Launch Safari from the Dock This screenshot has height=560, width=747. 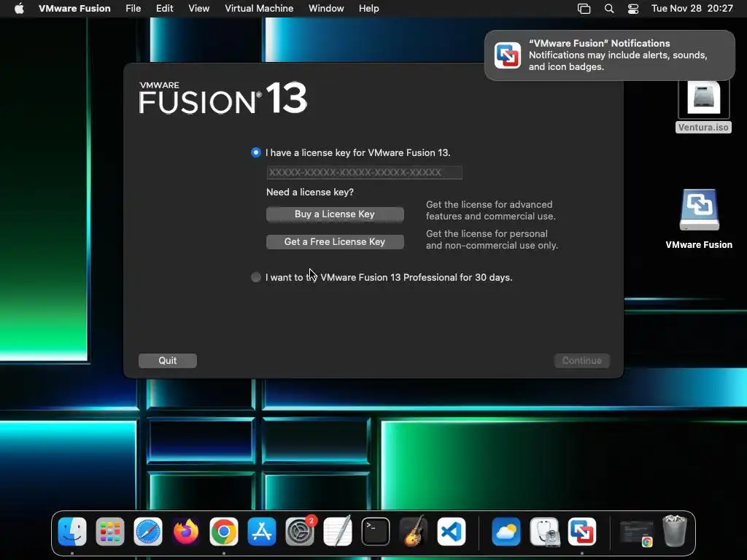tap(147, 532)
